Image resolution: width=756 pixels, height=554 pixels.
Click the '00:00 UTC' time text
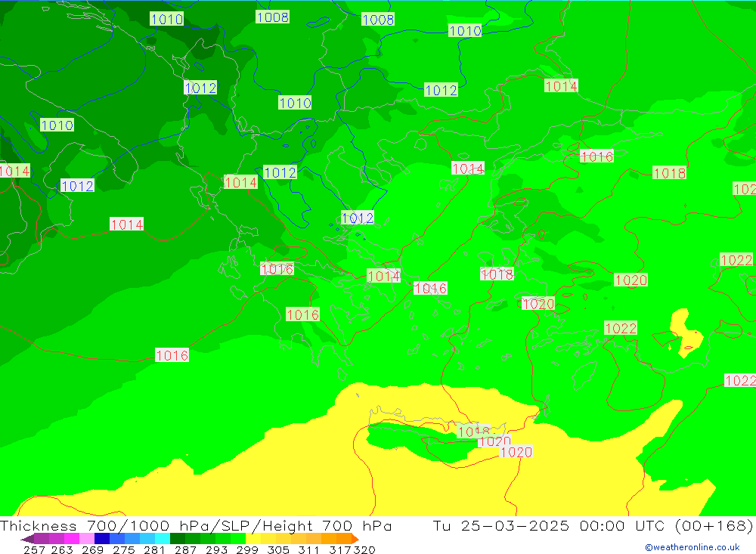click(622, 525)
